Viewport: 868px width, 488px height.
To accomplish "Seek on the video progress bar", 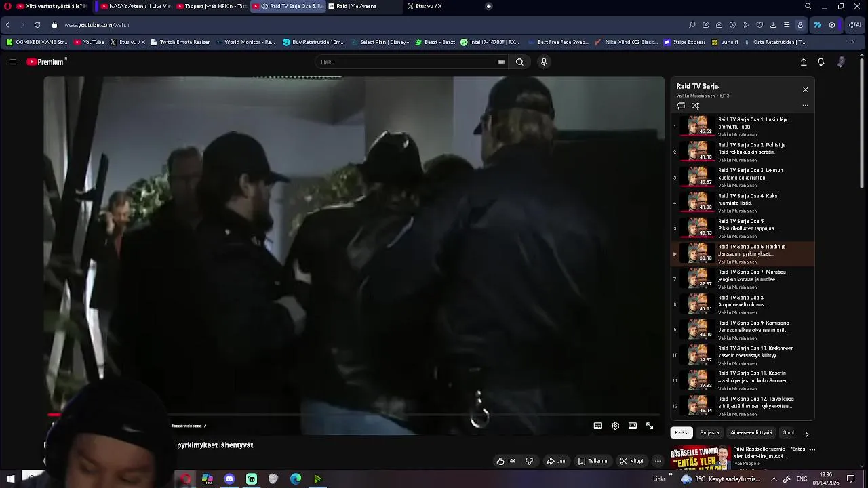I will (353, 415).
